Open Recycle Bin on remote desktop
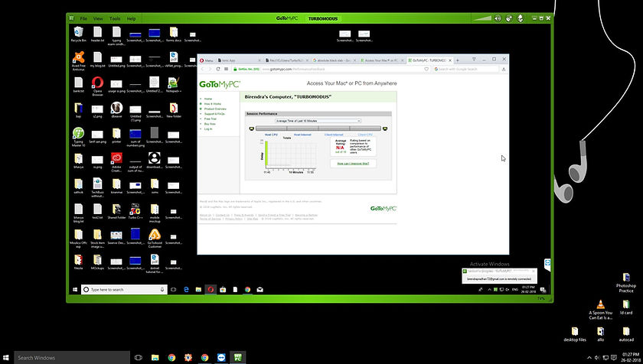The height and width of the screenshot is (364, 643). [78, 34]
